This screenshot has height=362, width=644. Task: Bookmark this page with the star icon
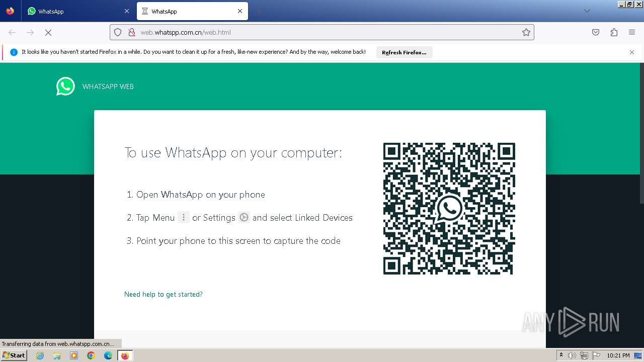[x=526, y=32]
